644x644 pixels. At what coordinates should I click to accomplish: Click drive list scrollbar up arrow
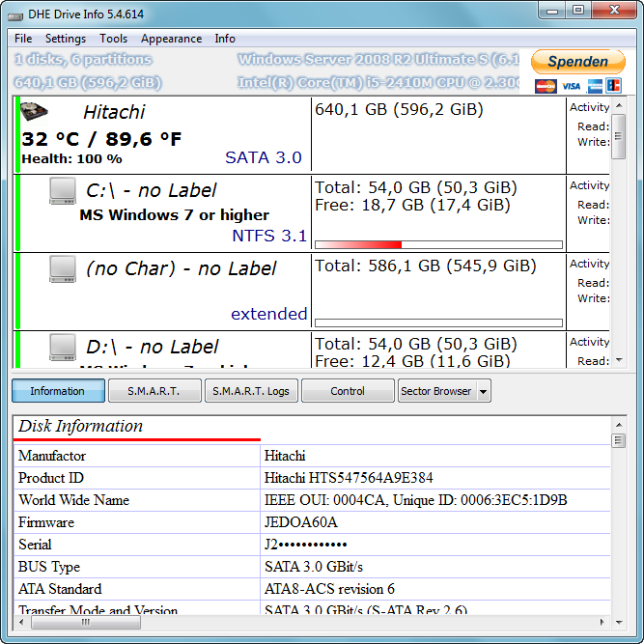pos(619,105)
